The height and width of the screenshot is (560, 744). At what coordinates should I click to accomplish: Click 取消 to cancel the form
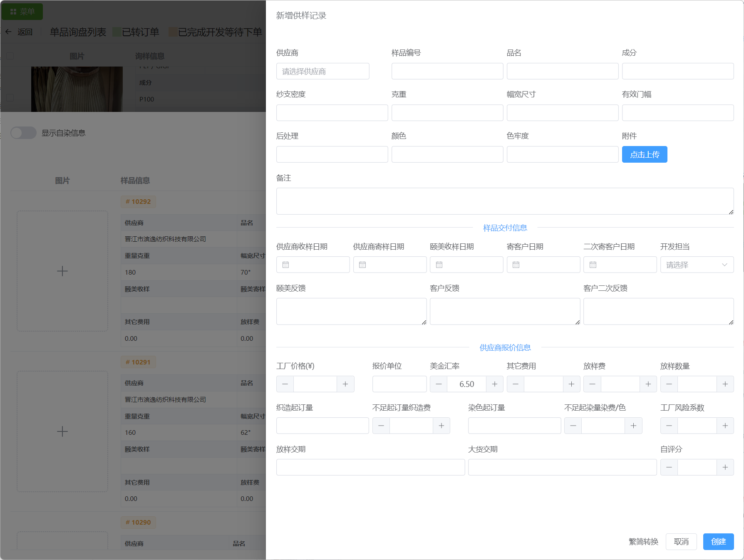pos(681,541)
